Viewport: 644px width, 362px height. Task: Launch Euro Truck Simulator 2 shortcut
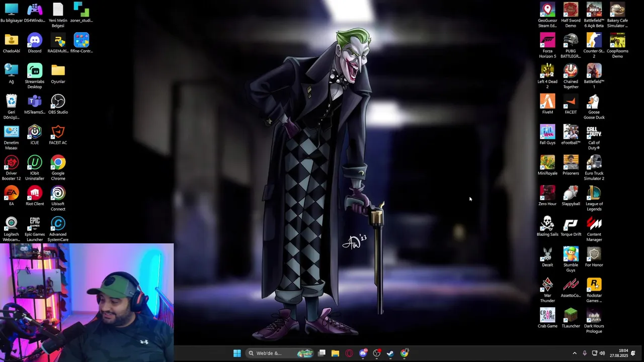pos(594,168)
